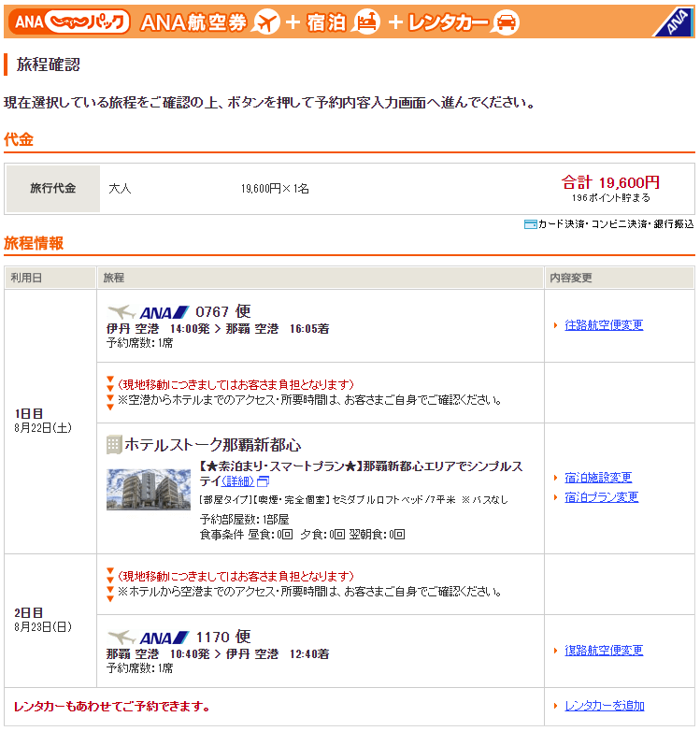Open the 復路航空便変更 link

click(604, 651)
